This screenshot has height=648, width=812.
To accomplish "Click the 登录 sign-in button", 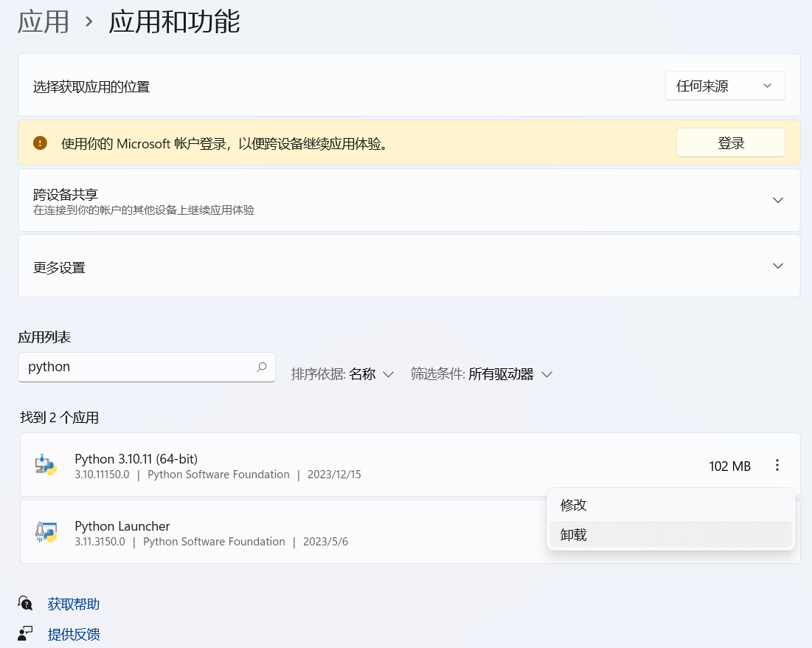I will tap(730, 143).
